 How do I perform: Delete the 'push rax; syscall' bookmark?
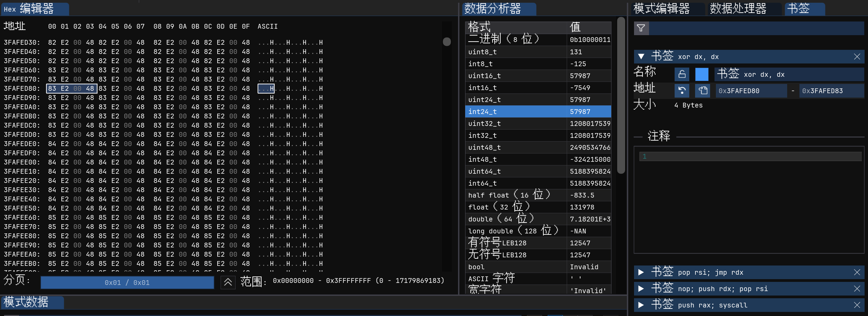point(857,305)
